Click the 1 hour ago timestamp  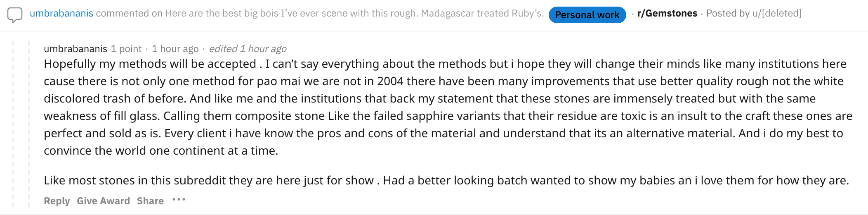coord(175,49)
